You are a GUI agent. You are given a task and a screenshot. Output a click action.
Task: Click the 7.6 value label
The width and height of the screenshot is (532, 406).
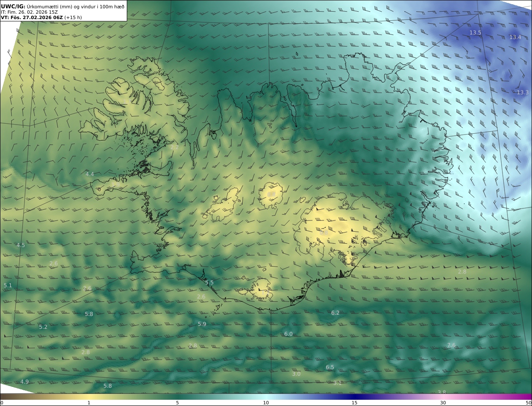coord(451,345)
